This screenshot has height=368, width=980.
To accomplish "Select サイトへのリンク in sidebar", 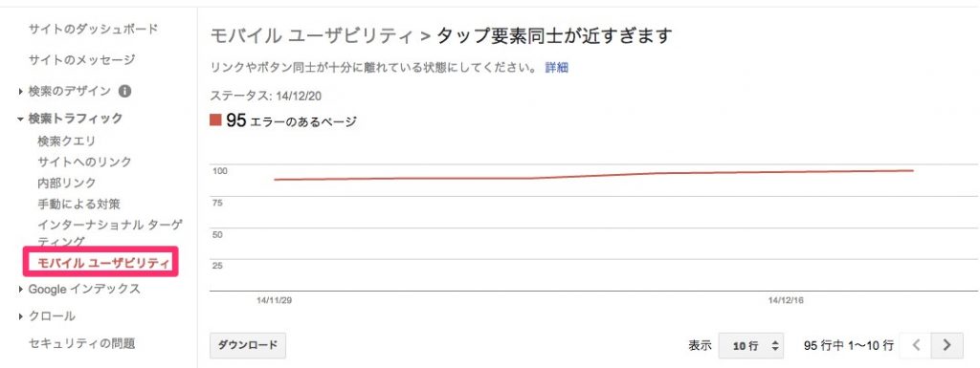I will (84, 162).
